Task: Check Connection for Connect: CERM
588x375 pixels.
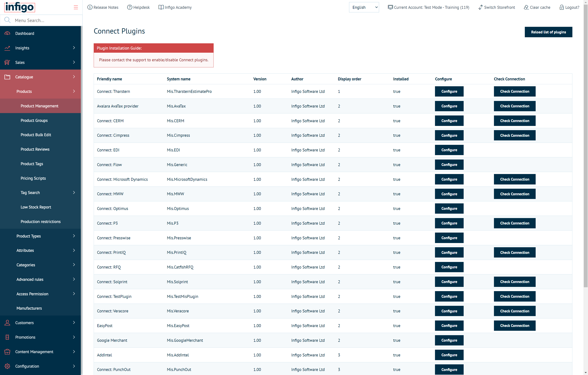Action: 515,121
